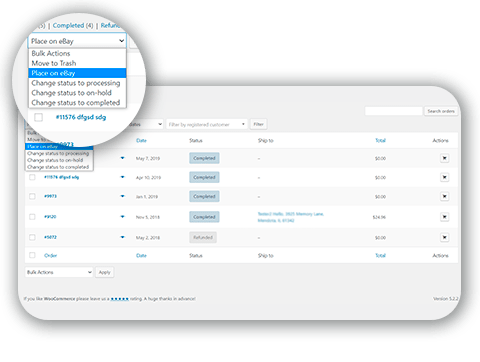Click the action icon in the Jan 1, 2019 row
This screenshot has width=480, height=362.
[x=444, y=196]
